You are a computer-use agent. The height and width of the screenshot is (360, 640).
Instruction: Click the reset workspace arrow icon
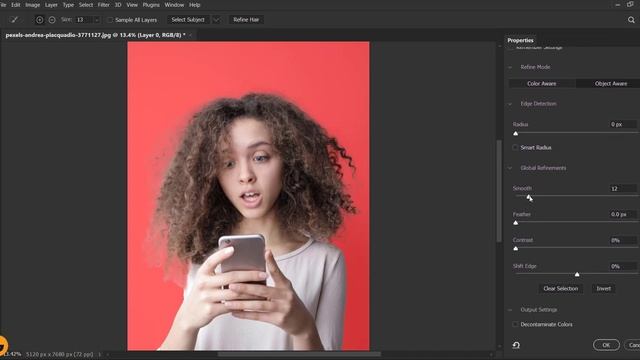(516, 345)
